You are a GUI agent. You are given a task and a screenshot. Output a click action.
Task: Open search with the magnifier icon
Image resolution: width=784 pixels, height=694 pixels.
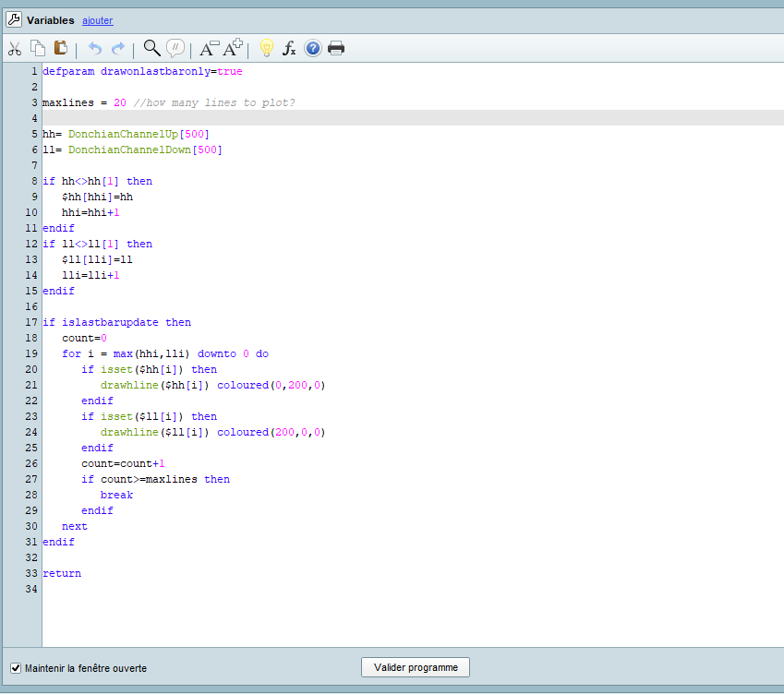point(151,48)
